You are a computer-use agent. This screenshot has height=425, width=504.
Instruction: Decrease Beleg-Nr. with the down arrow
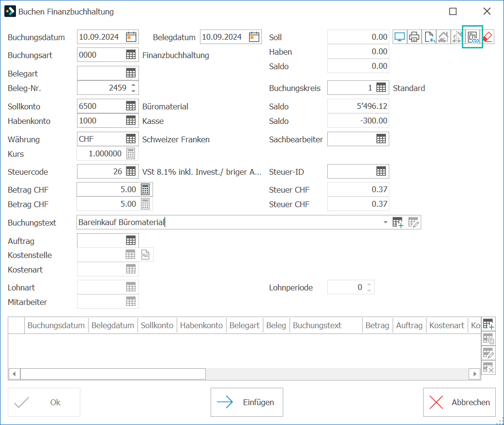tap(134, 91)
